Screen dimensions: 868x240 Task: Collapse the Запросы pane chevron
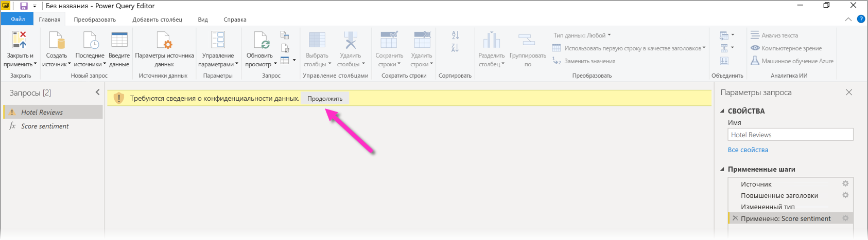coord(97,92)
